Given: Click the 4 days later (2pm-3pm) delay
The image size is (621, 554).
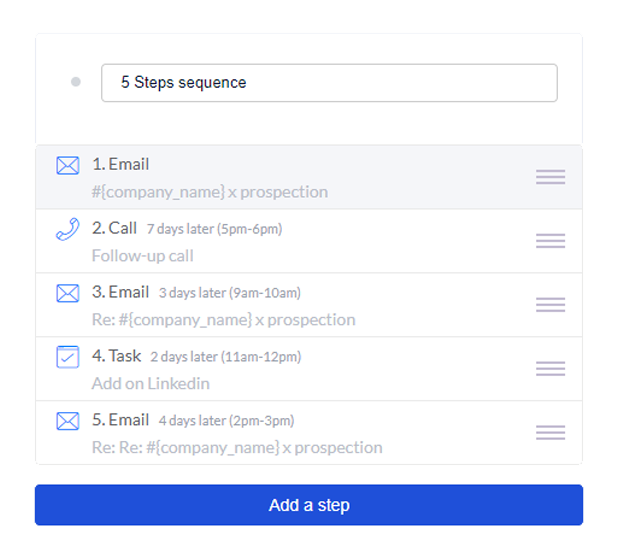Looking at the screenshot, I should point(227,421).
